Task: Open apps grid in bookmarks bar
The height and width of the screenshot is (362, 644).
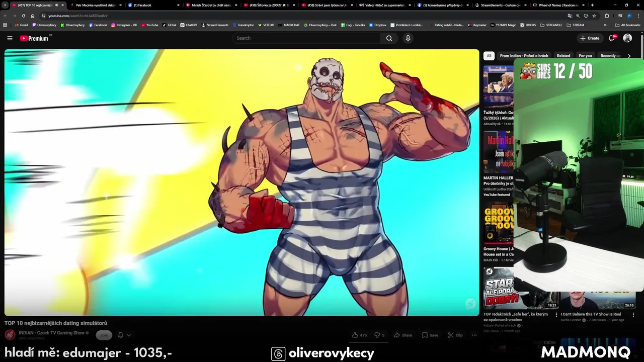Action: pos(5,25)
